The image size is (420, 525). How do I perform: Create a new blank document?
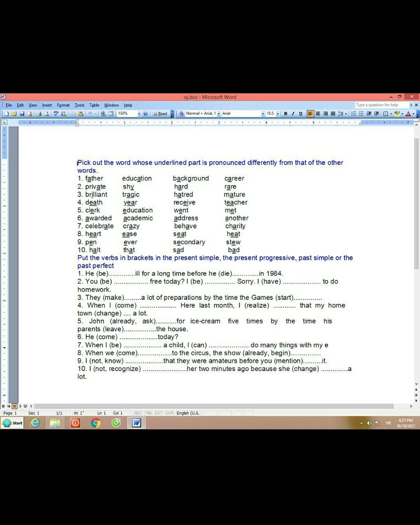(7, 114)
